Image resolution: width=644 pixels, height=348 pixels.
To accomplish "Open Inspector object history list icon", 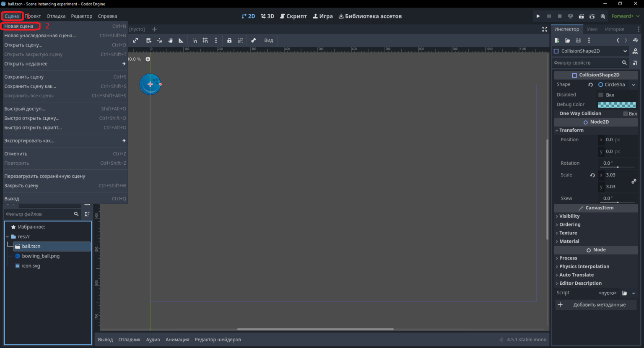I will [635, 40].
